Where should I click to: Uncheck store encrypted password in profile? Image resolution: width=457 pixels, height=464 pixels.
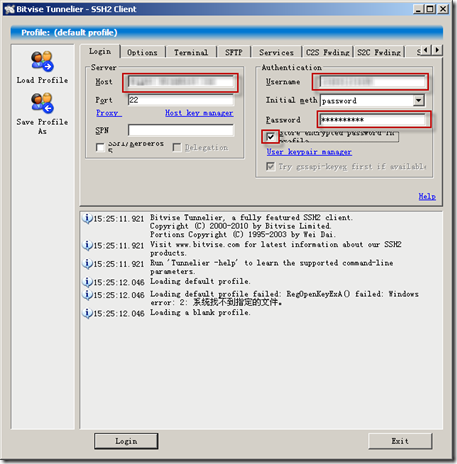[x=270, y=136]
